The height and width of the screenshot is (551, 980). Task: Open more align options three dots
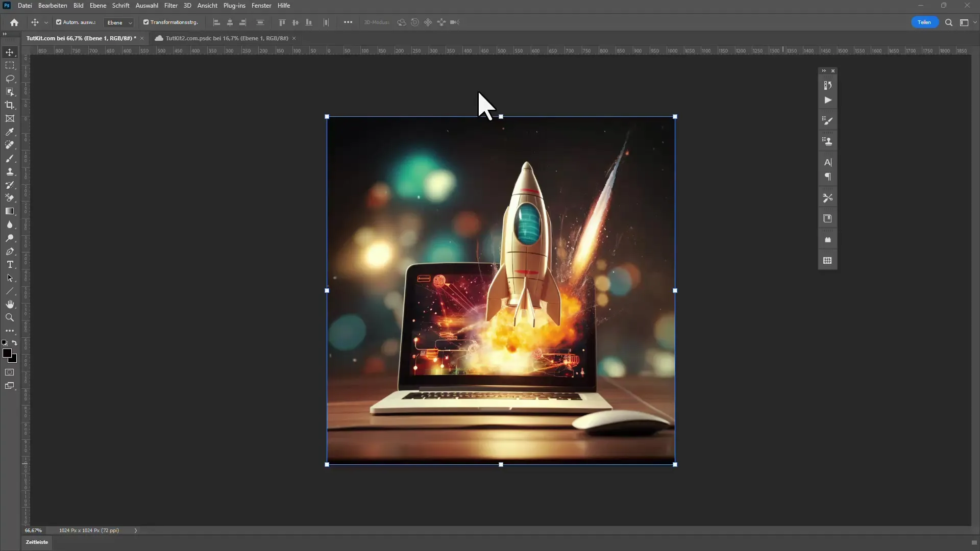(348, 22)
